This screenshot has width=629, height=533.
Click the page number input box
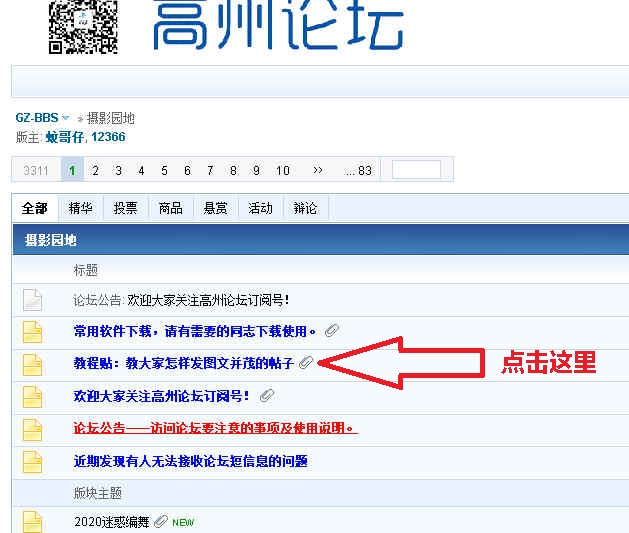coord(416,170)
